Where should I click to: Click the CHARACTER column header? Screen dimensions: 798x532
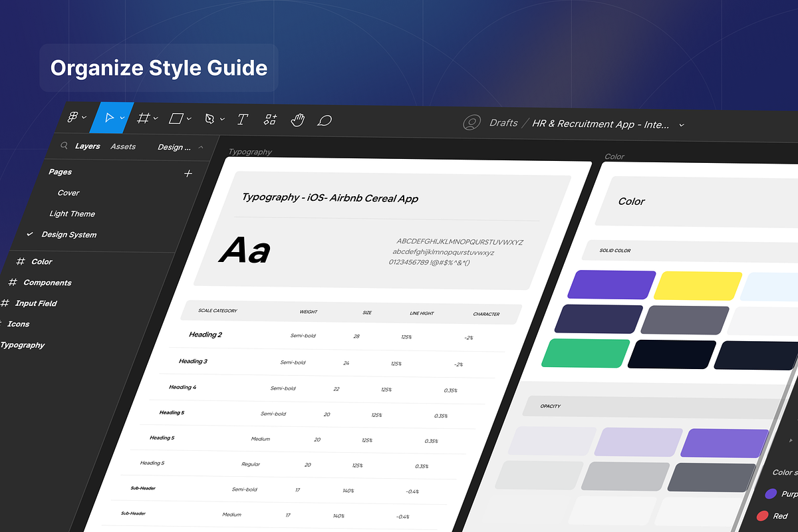(x=486, y=314)
